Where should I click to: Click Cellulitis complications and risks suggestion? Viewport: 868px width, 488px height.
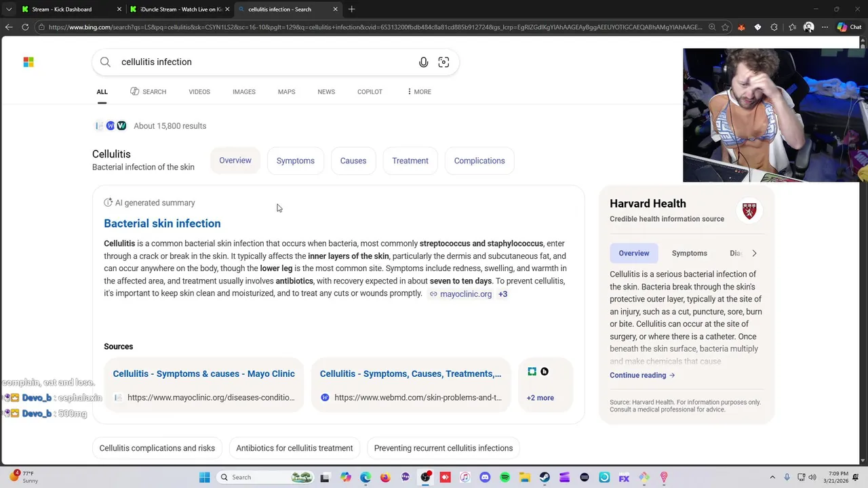(x=157, y=448)
